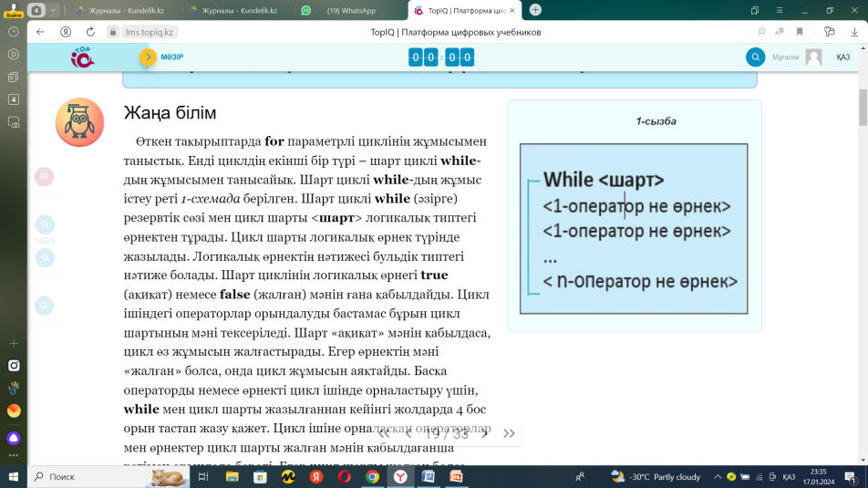The image size is (868, 488).
Task: Open File Explorer from the taskbar
Action: coord(232,476)
